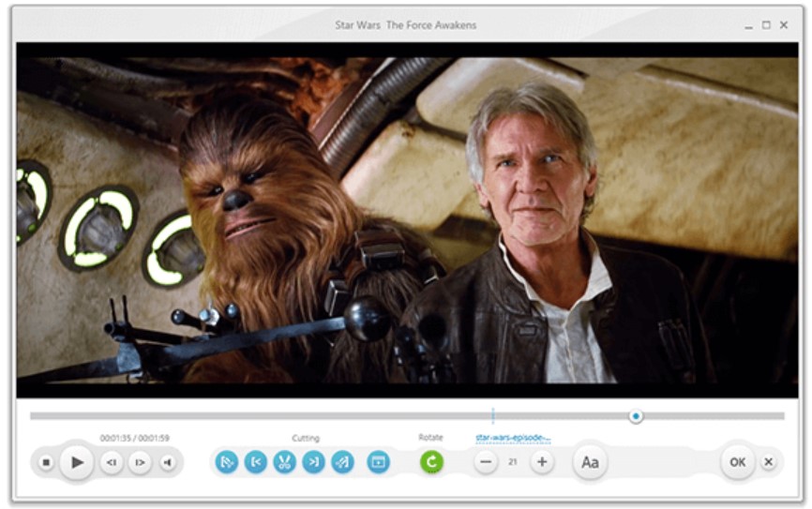Rotate video using the green button
Screen dimensions: 812x509
point(431,462)
